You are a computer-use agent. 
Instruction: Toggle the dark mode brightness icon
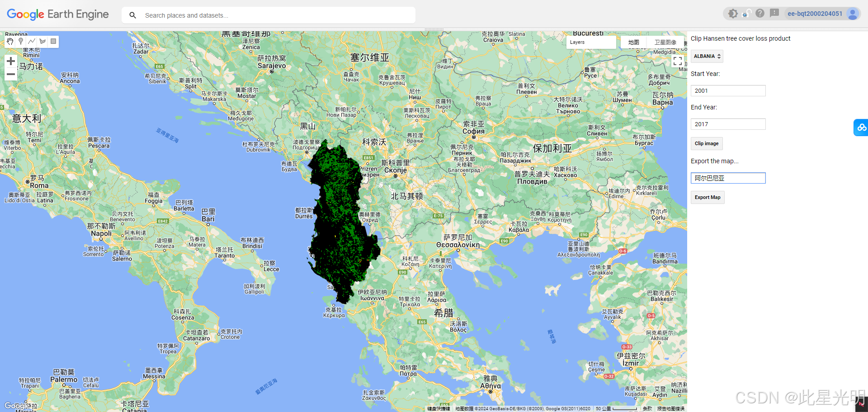(732, 13)
